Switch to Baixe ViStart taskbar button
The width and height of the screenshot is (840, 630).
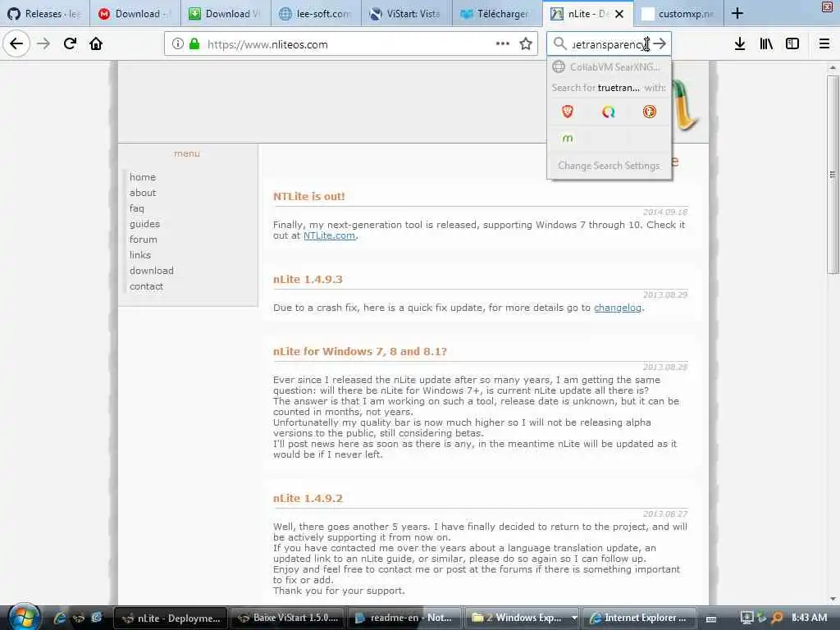[288, 619]
